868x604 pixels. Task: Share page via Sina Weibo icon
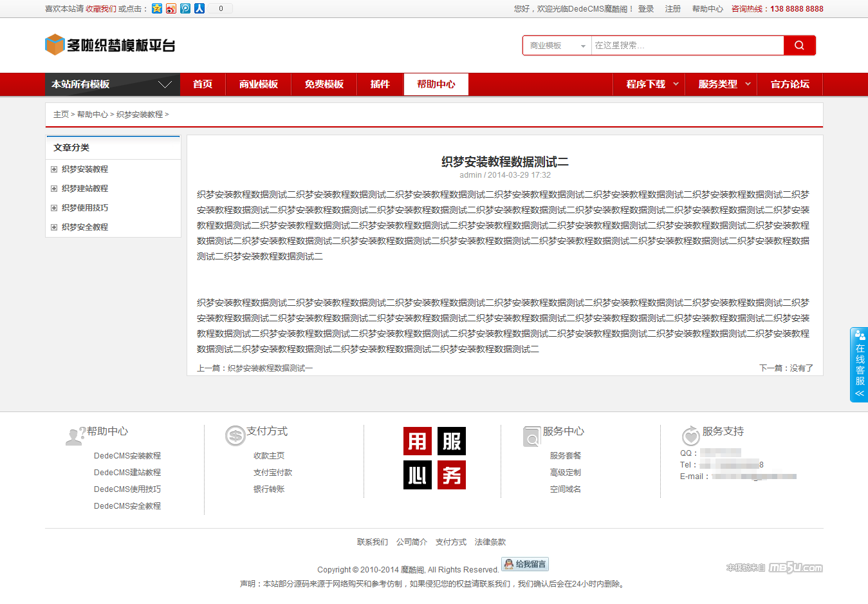coord(171,8)
